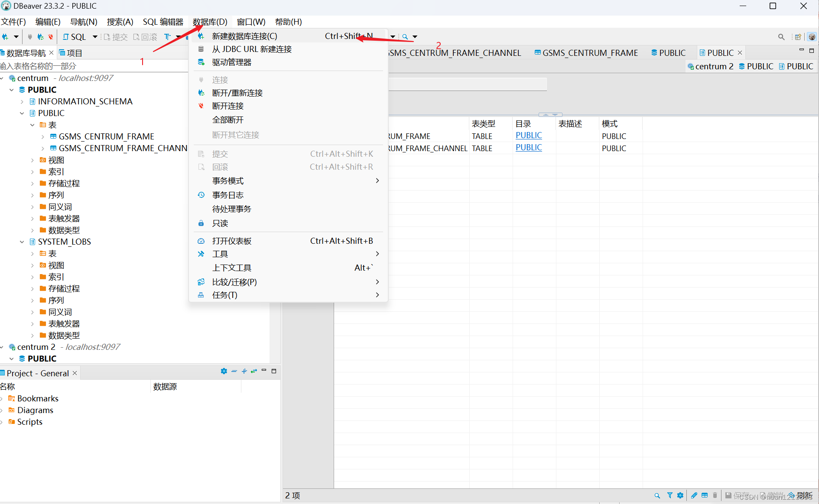This screenshot has width=819, height=504.
Task: Collapse the SYSTEM_LOBS schema node
Action: pos(22,242)
